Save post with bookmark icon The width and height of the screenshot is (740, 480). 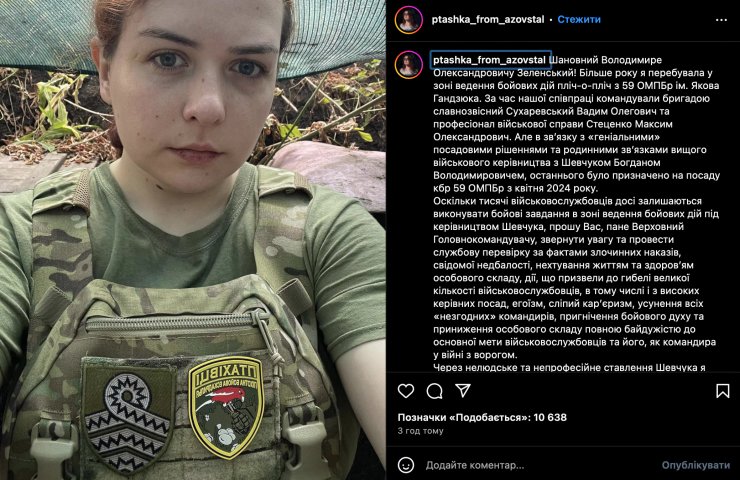pos(722,391)
